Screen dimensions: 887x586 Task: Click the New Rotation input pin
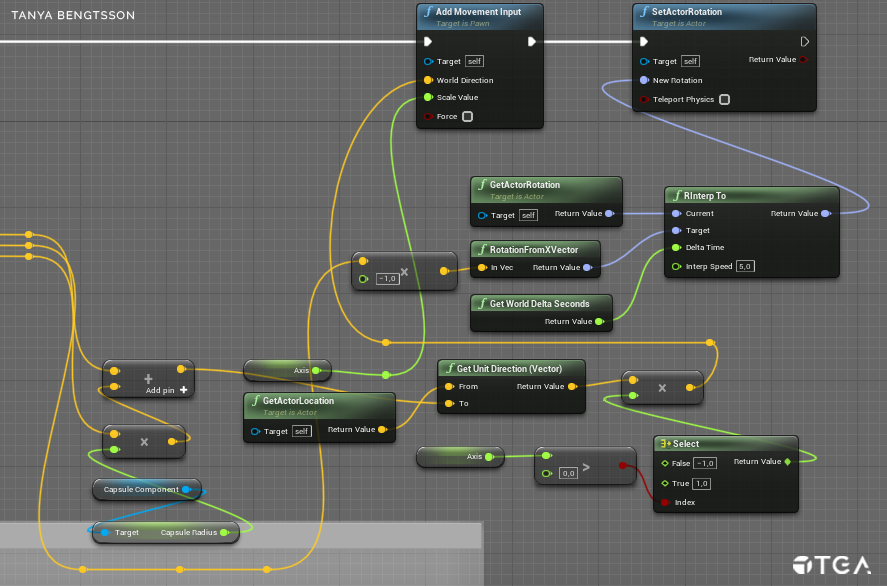point(644,80)
